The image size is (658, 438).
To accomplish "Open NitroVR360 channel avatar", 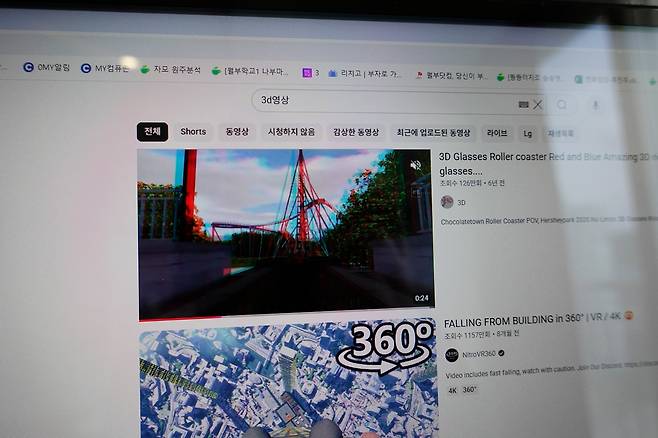I will point(451,354).
